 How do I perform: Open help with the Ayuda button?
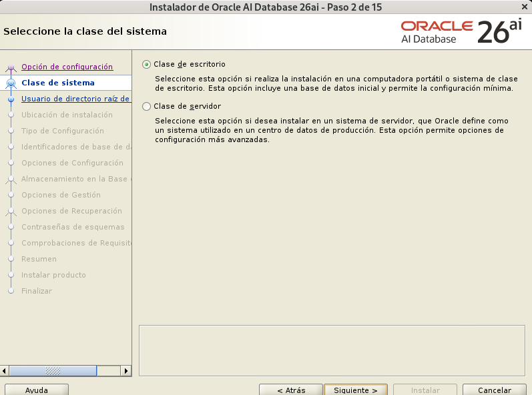pos(36,390)
